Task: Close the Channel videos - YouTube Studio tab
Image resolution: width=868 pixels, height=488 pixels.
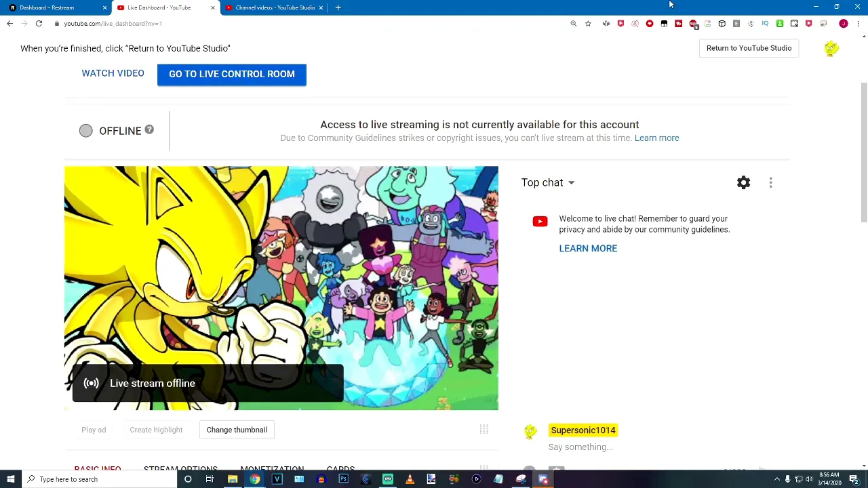Action: [x=321, y=7]
